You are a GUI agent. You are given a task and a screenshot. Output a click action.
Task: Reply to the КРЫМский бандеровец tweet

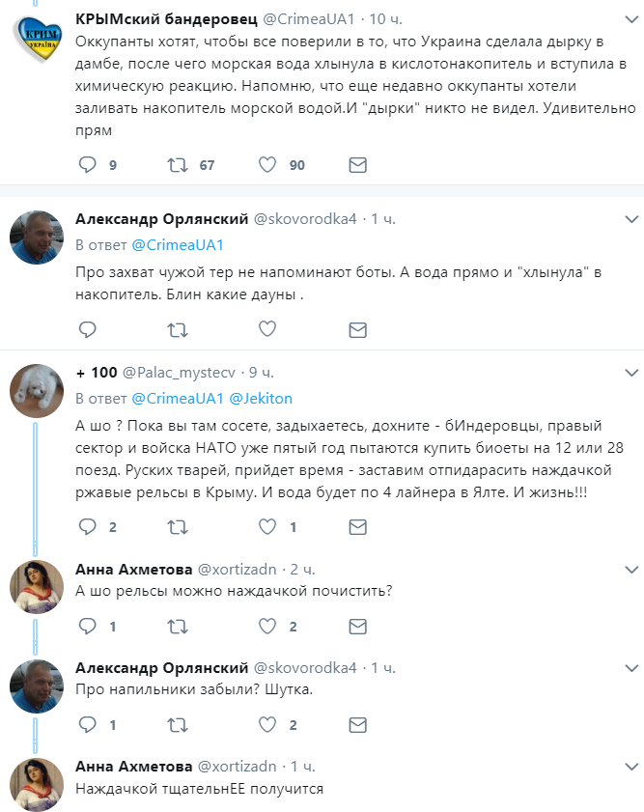click(87, 165)
